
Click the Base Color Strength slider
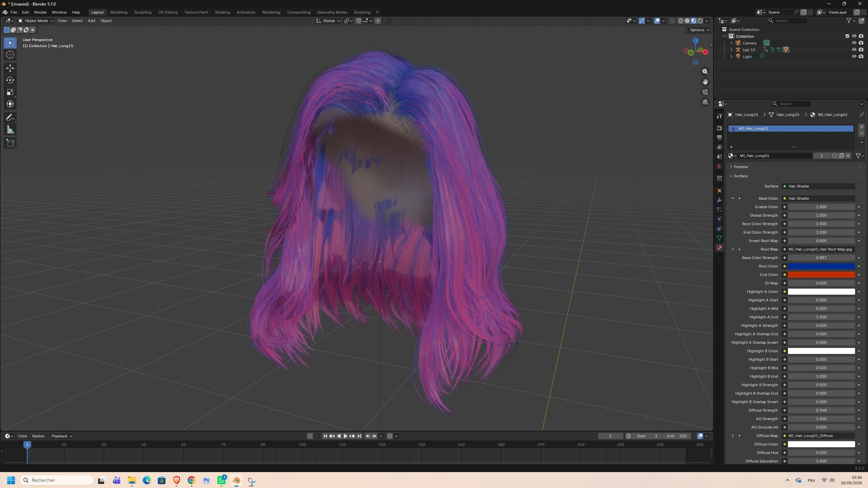(x=821, y=258)
